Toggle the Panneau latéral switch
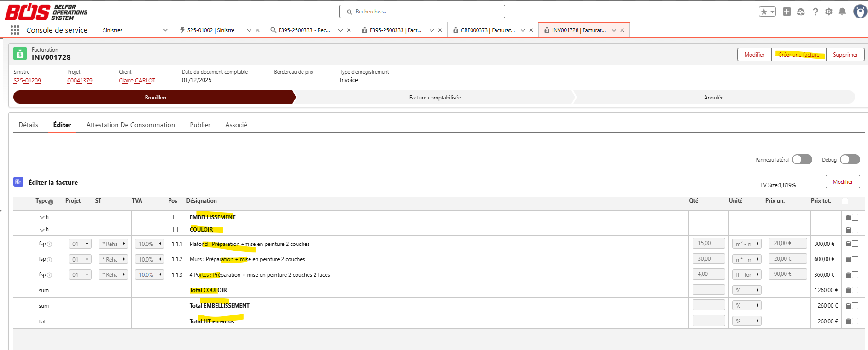Image resolution: width=868 pixels, height=350 pixels. (802, 159)
